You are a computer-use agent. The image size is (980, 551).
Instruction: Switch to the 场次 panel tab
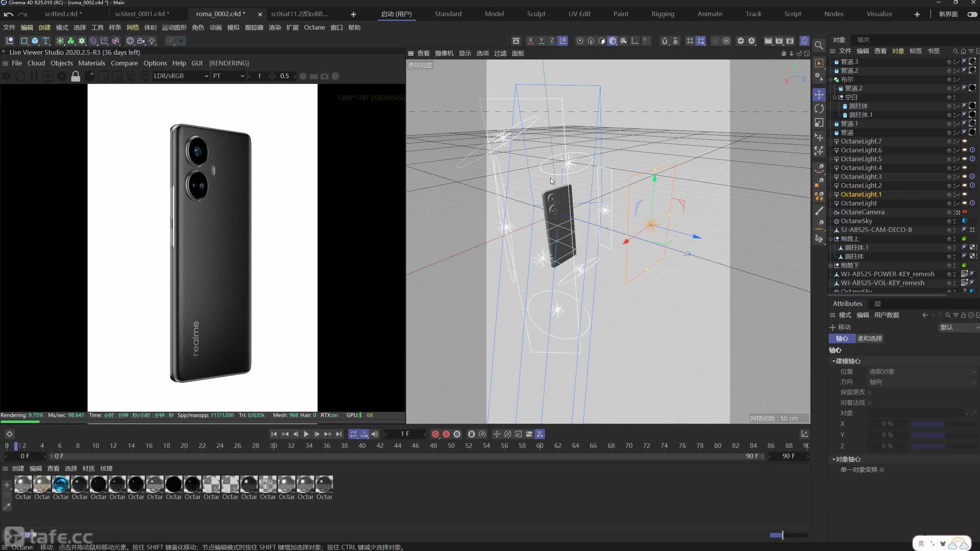[863, 40]
